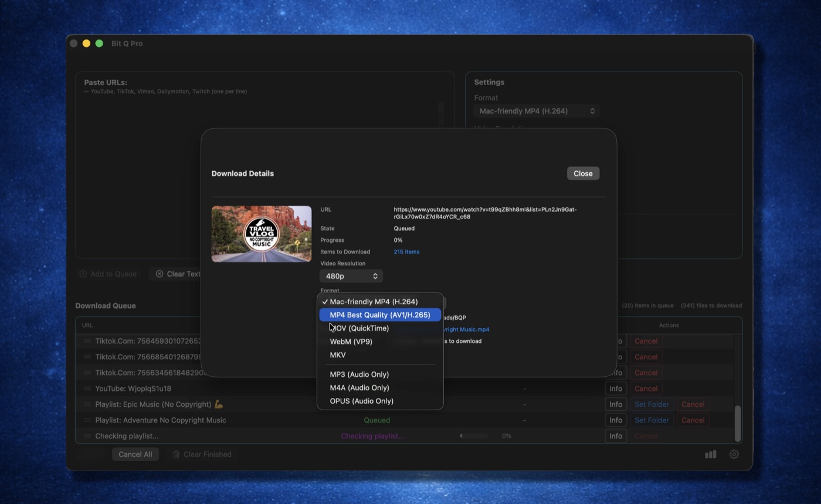Viewport: 821px width, 504px height.
Task: Select WebM (VP9) from the format menu
Action: coord(380,342)
